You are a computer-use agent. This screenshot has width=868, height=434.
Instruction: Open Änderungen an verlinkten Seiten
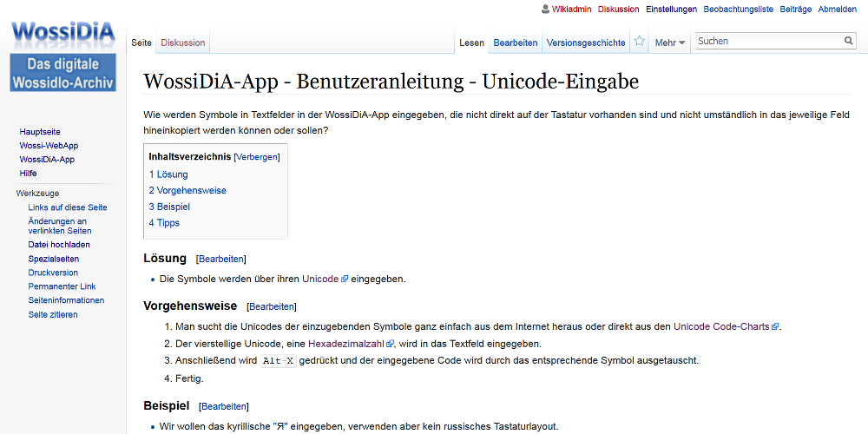point(60,226)
